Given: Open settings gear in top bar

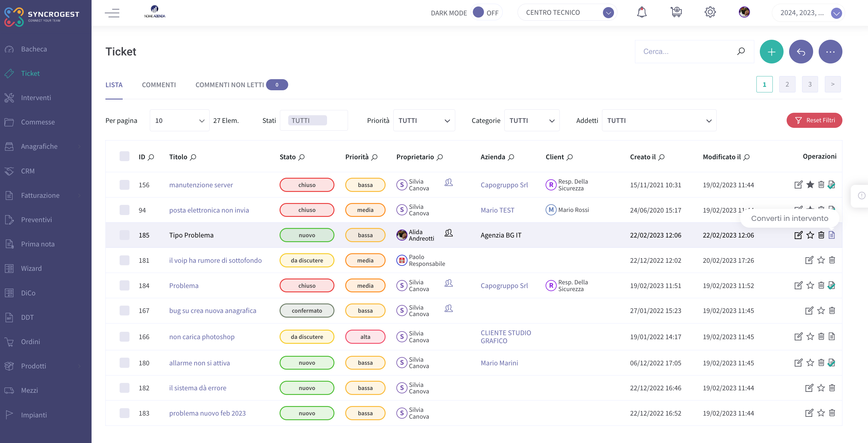Looking at the screenshot, I should tap(710, 12).
